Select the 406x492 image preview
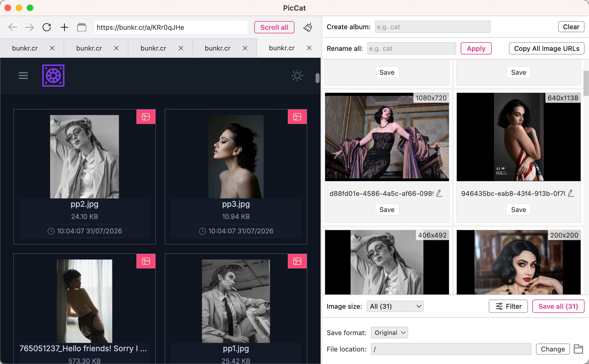589x364 pixels. click(387, 262)
